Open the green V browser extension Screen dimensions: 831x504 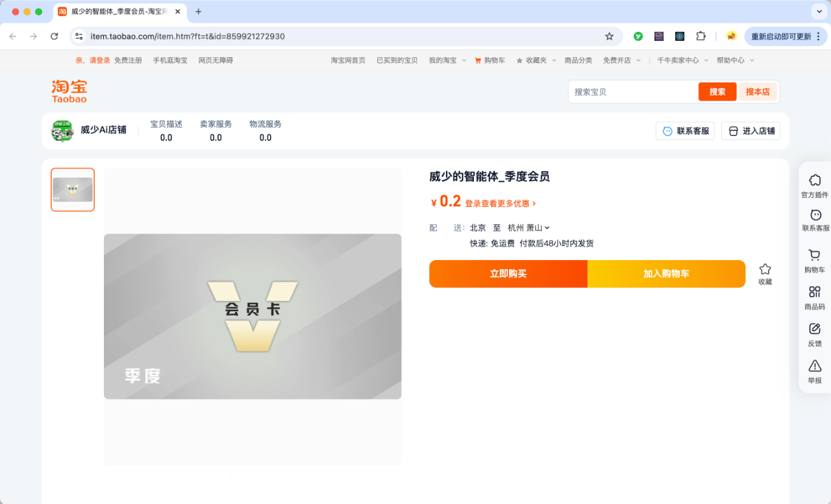coord(638,36)
